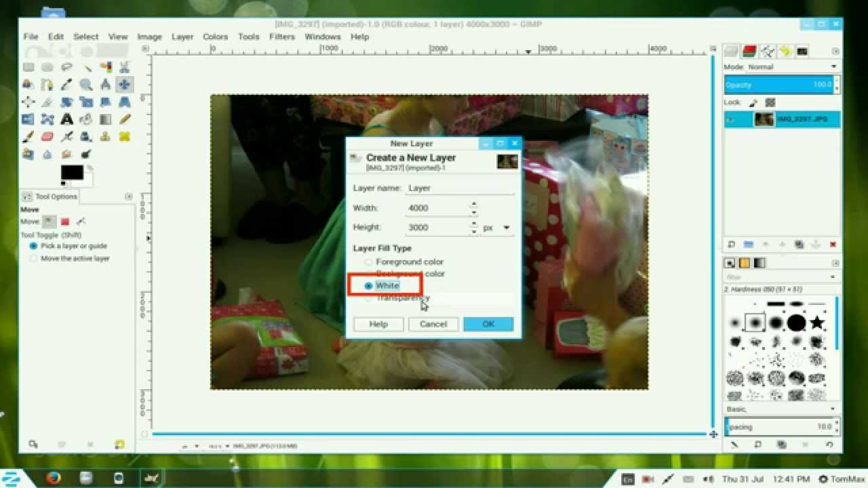Open the Basic brush preset dropdown

782,409
